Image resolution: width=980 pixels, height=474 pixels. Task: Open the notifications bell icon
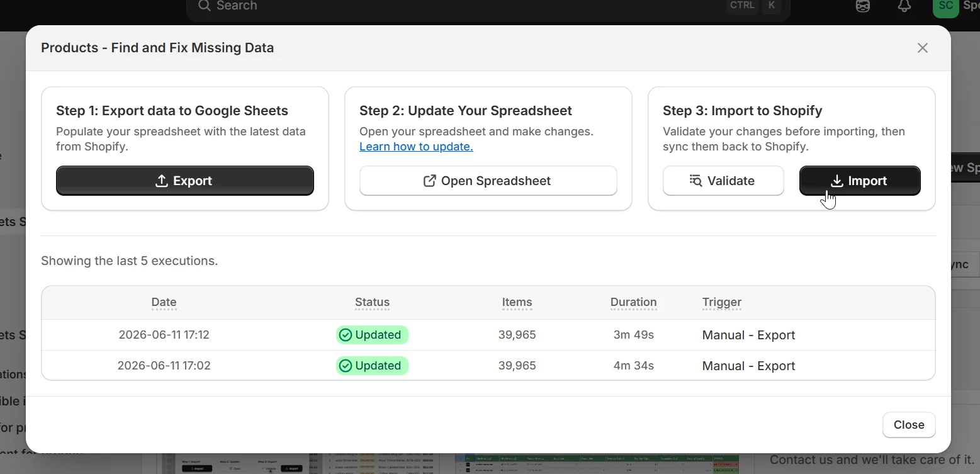pos(904,6)
